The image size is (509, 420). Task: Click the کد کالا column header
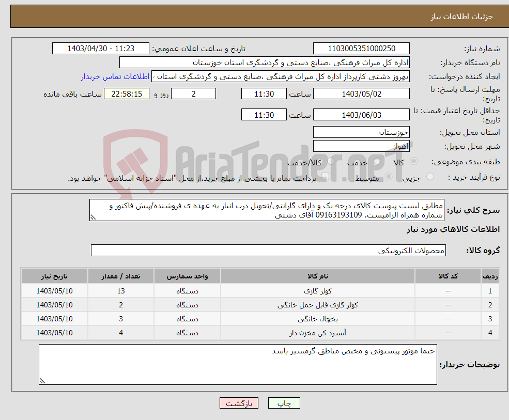click(448, 276)
